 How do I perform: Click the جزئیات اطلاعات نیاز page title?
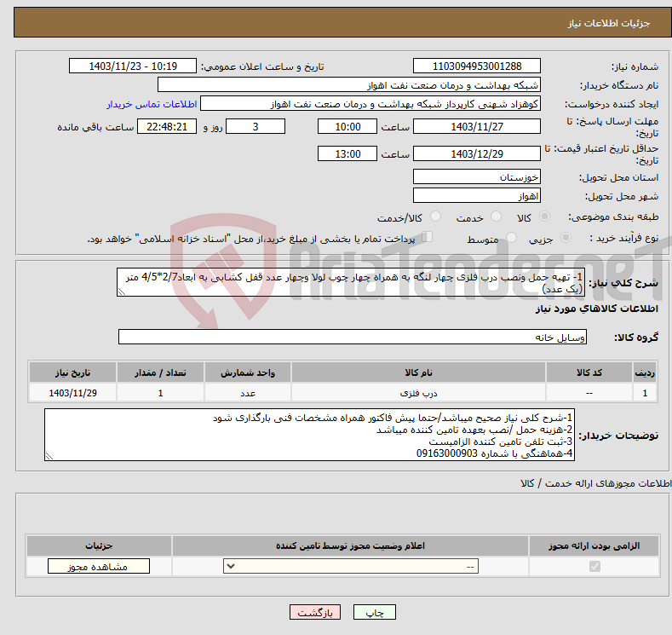pos(609,23)
